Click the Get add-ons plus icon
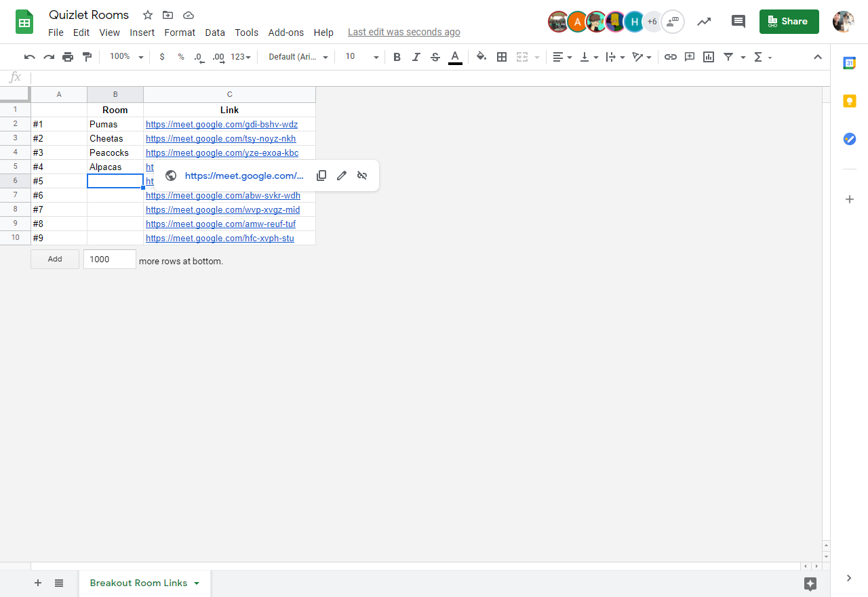 click(x=849, y=199)
